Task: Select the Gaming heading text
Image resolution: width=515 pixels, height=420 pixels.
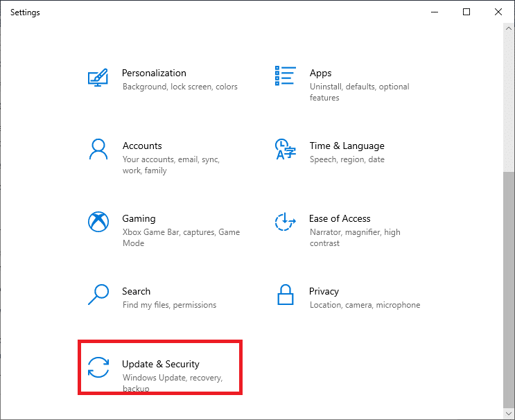Action: 139,218
